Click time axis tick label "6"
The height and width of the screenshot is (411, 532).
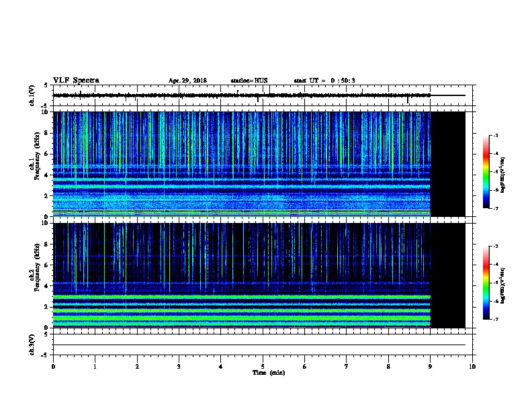coord(305,367)
